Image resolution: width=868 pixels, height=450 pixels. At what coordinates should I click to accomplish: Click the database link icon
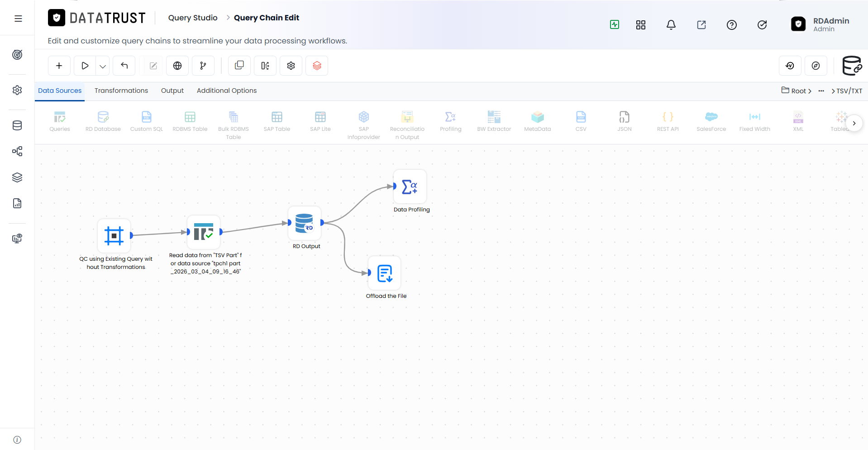coord(852,66)
